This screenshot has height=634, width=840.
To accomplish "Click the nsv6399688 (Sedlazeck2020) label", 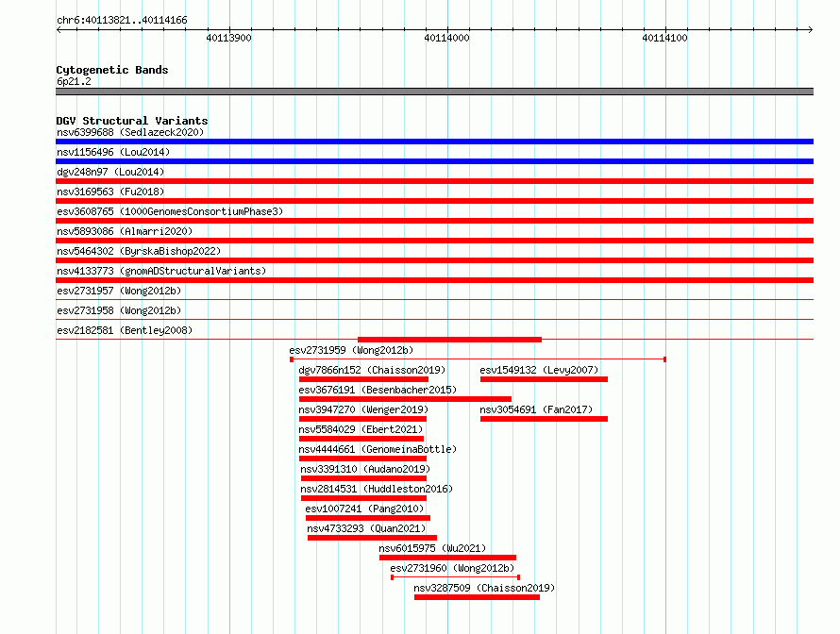I will (130, 132).
